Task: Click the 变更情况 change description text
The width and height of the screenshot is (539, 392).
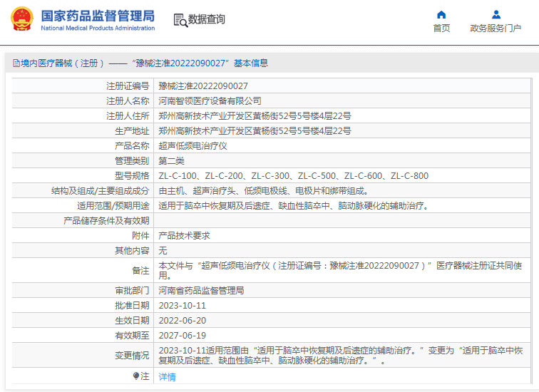Action: pyautogui.click(x=341, y=355)
